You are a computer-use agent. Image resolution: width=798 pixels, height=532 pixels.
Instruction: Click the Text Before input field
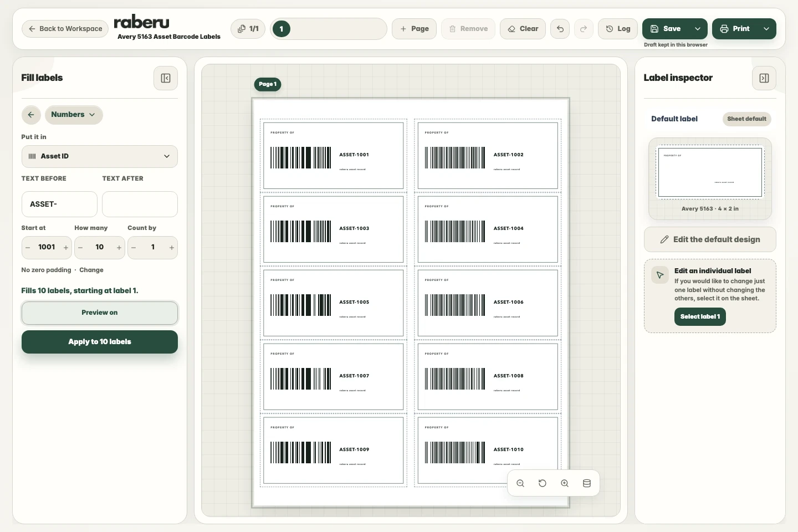[x=59, y=204]
